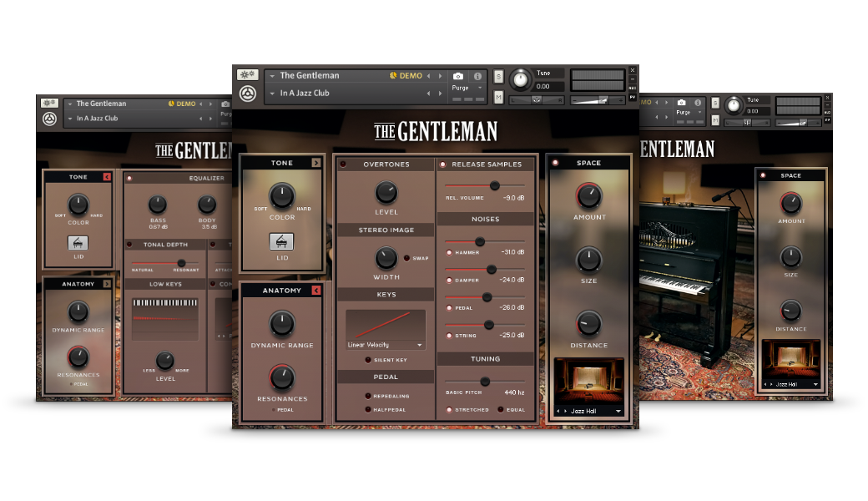Toggle the Equalizer power LED in left window
868x501 pixels.
pyautogui.click(x=129, y=178)
